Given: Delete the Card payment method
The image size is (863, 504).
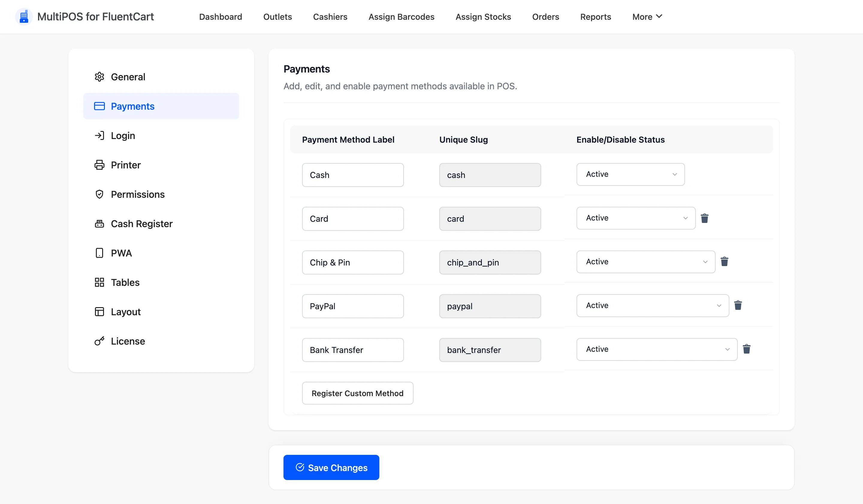Looking at the screenshot, I should coord(704,218).
